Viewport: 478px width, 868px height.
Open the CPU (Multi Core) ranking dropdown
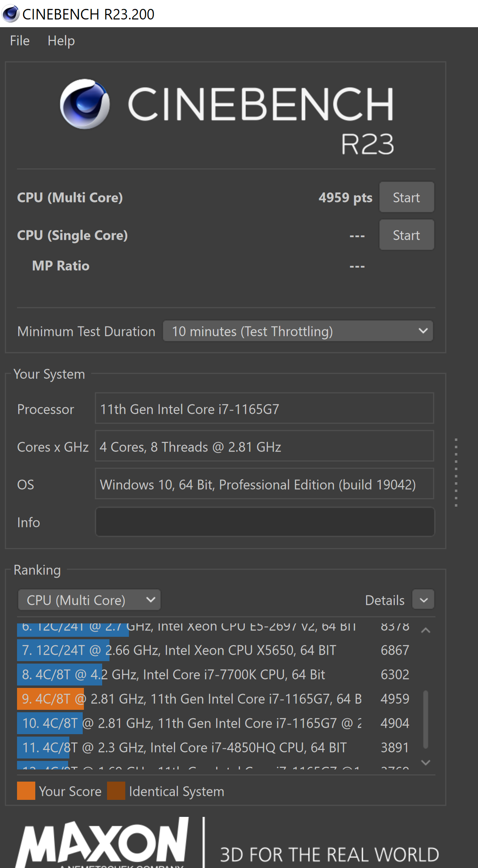coord(89,600)
